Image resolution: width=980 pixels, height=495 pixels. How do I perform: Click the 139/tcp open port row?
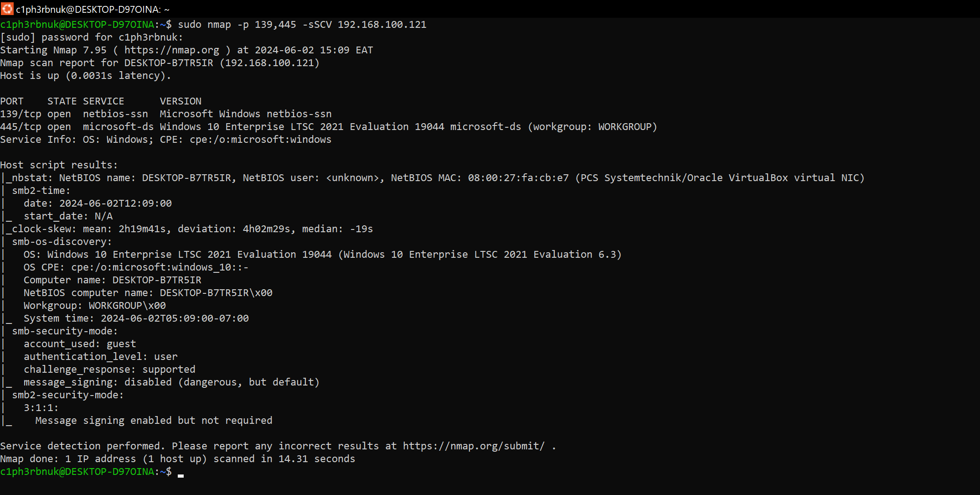coord(166,114)
